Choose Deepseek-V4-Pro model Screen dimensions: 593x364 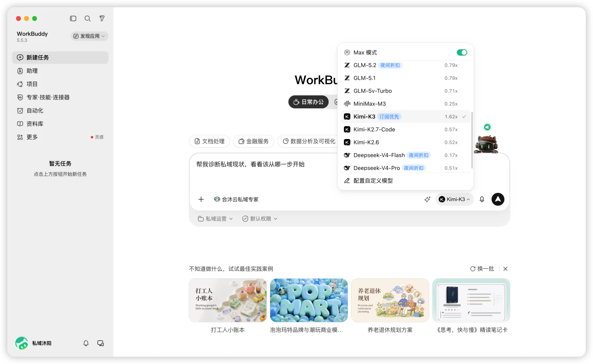coord(405,168)
